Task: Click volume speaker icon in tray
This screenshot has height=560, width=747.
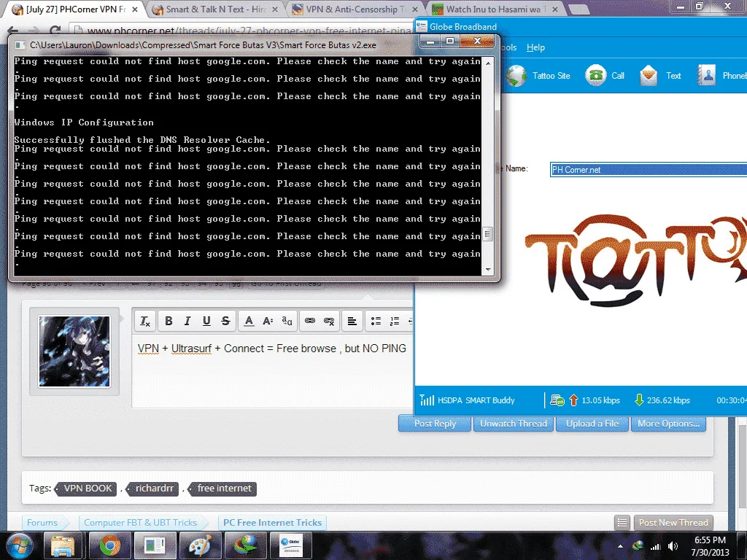Action: pos(673,546)
